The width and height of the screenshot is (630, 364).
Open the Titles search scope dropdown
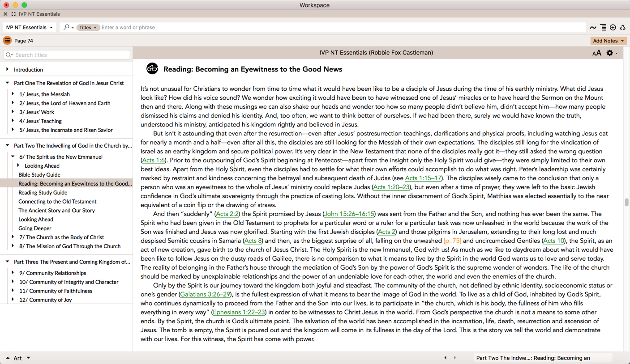[88, 27]
